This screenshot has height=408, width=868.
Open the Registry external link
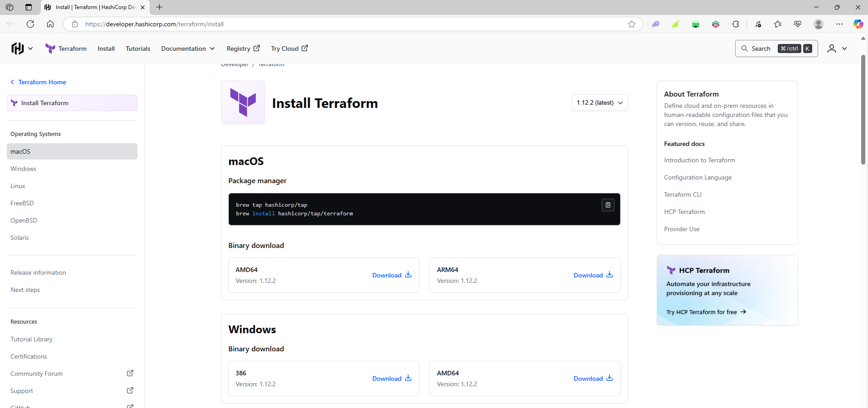pos(243,49)
